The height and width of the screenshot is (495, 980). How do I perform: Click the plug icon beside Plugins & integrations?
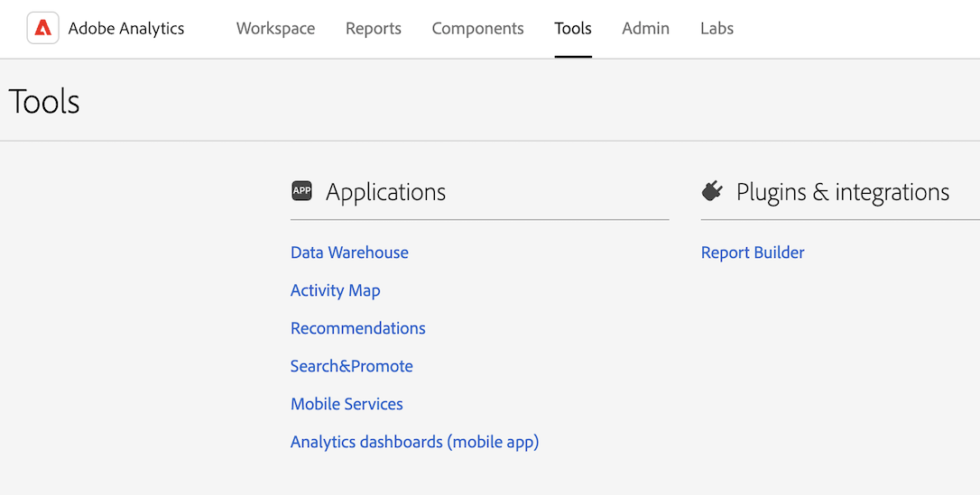coord(712,191)
